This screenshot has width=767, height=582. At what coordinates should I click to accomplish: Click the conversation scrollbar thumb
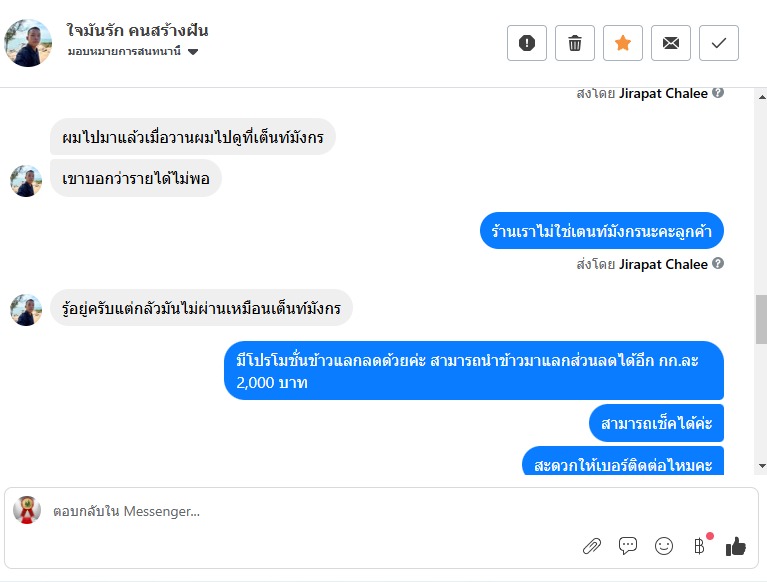click(x=760, y=320)
